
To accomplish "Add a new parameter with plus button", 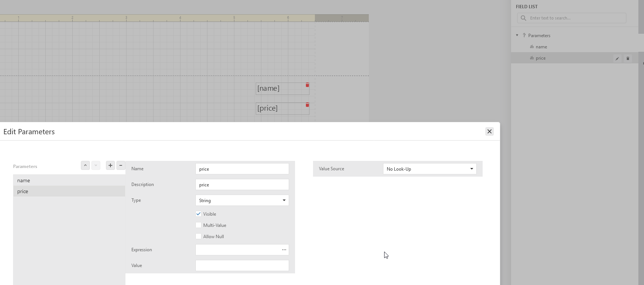I will pos(110,165).
